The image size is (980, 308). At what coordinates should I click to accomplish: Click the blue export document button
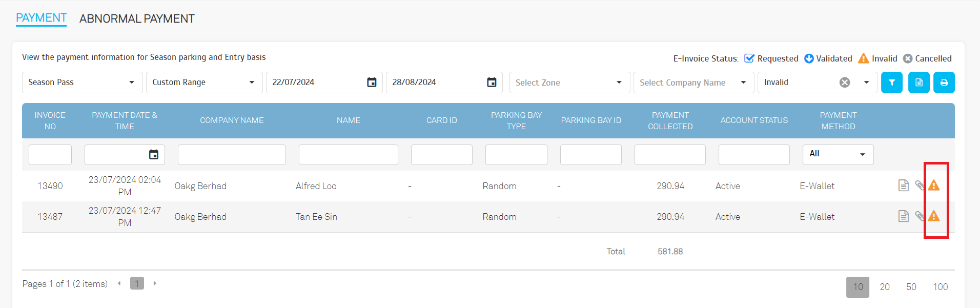click(x=918, y=83)
